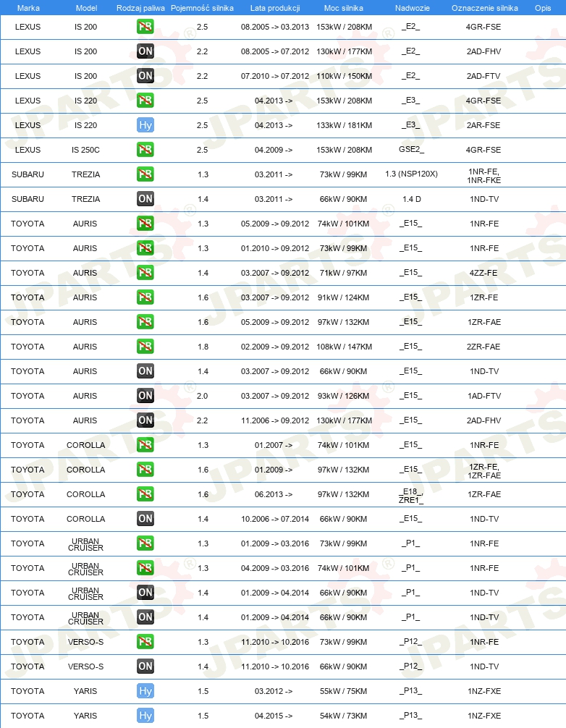The width and height of the screenshot is (566, 728).
Task: Select the 4ZZ-FE engine code cell
Action: (483, 273)
